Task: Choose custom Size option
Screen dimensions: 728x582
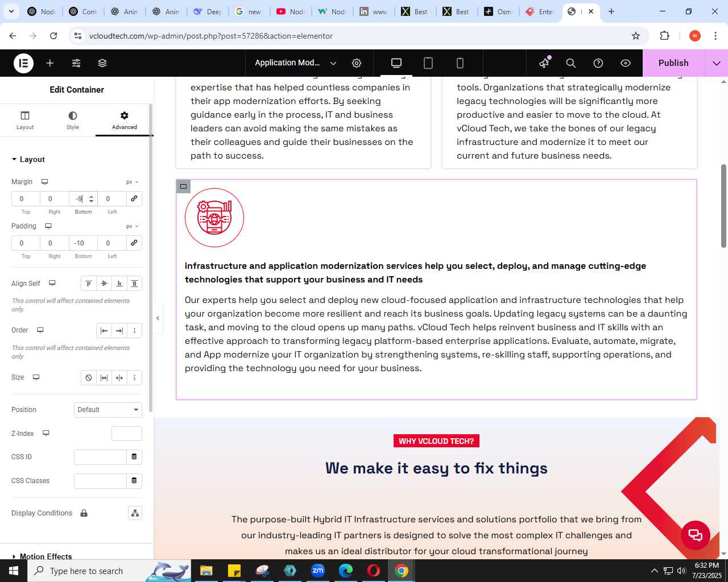Action: point(135,377)
